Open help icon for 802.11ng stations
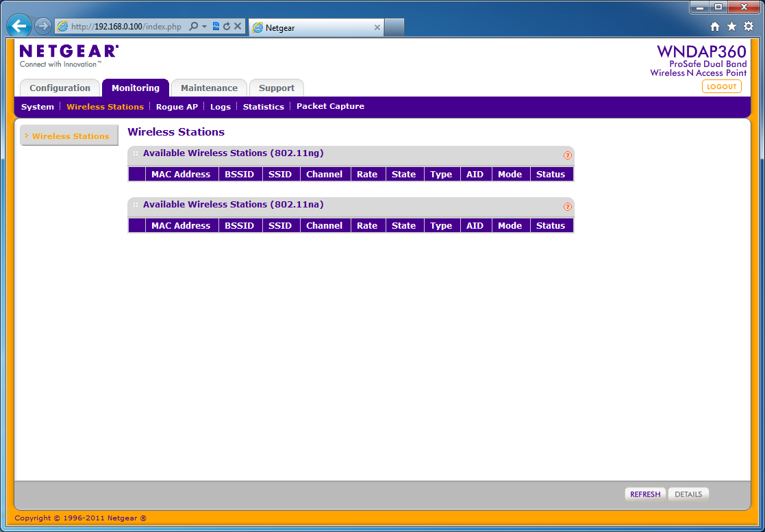The image size is (765, 532). (x=567, y=155)
